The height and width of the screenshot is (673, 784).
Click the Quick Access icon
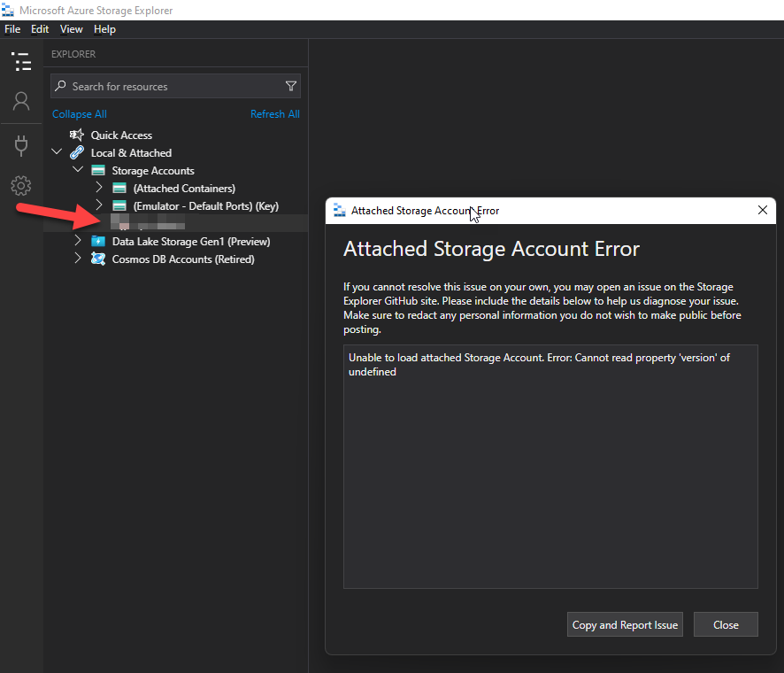pos(75,135)
